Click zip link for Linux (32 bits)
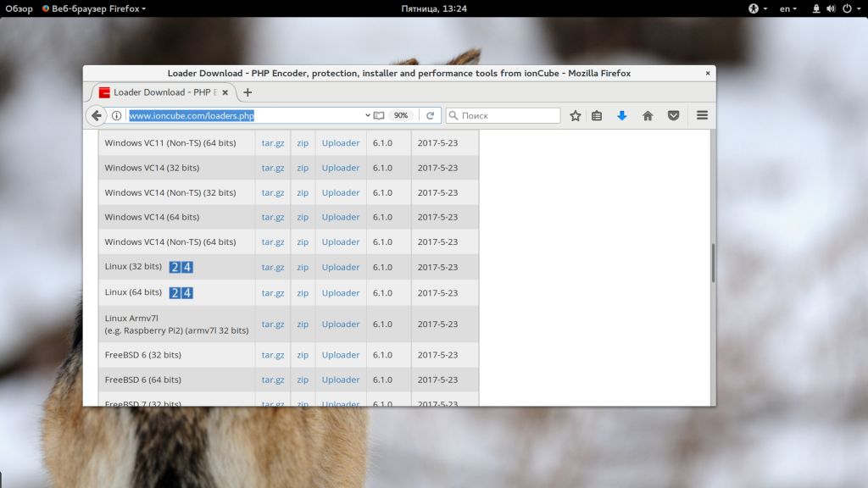Viewport: 868px width, 488px height. (x=303, y=267)
